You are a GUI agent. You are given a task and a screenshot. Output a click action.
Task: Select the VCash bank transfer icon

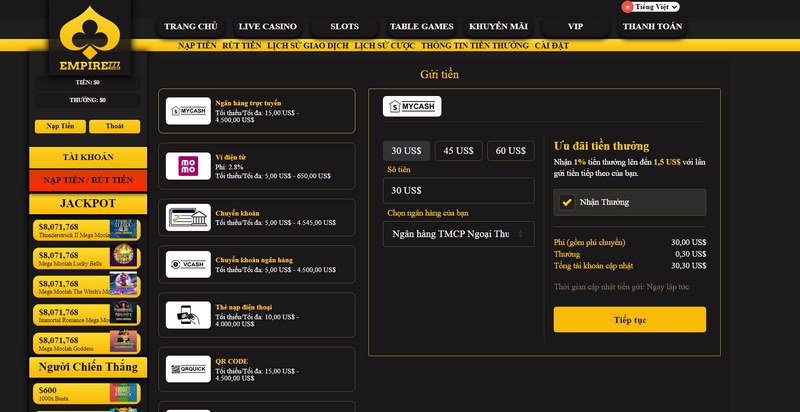(x=187, y=264)
